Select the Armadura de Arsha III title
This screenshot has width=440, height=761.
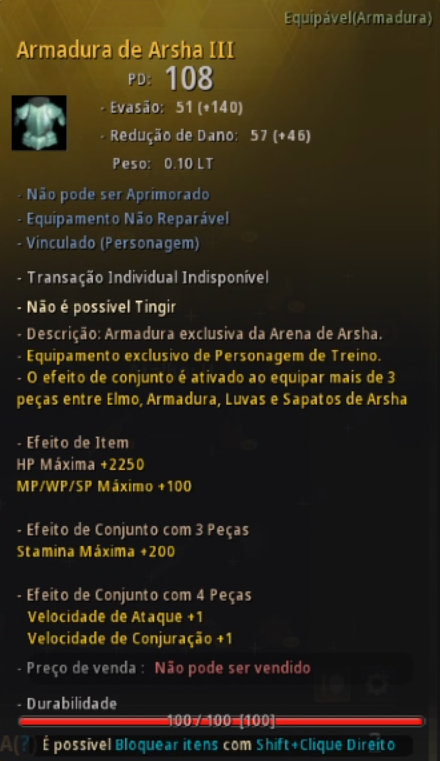pos(126,50)
